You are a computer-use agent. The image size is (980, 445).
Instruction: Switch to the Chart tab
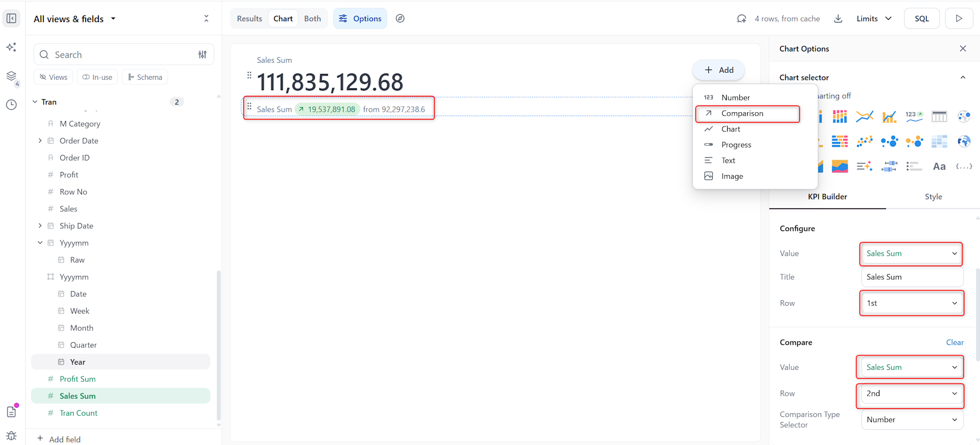click(x=283, y=19)
